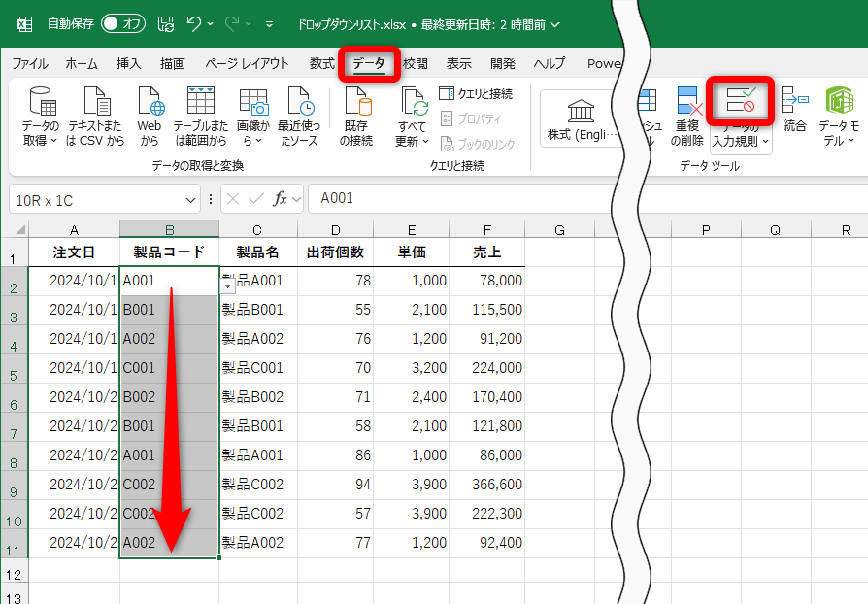Switch to the 数式 tab
Image resolution: width=868 pixels, height=604 pixels.
pos(321,64)
